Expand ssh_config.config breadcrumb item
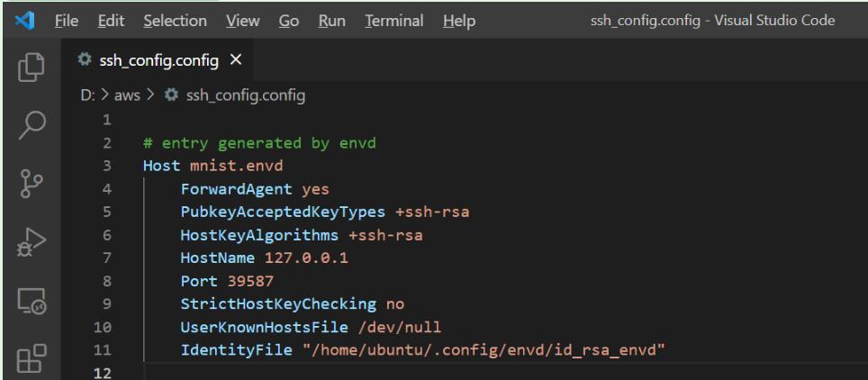The height and width of the screenshot is (380, 868). 235,95
